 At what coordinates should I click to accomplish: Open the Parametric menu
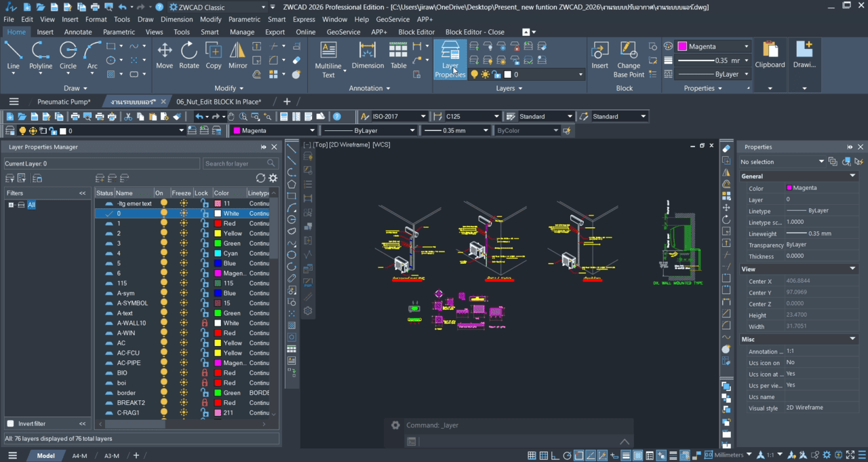click(244, 19)
